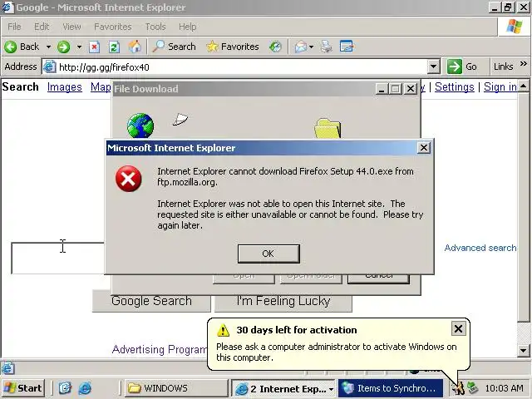Click the flying paper icon in File Download
532x399 pixels.
[x=180, y=119]
